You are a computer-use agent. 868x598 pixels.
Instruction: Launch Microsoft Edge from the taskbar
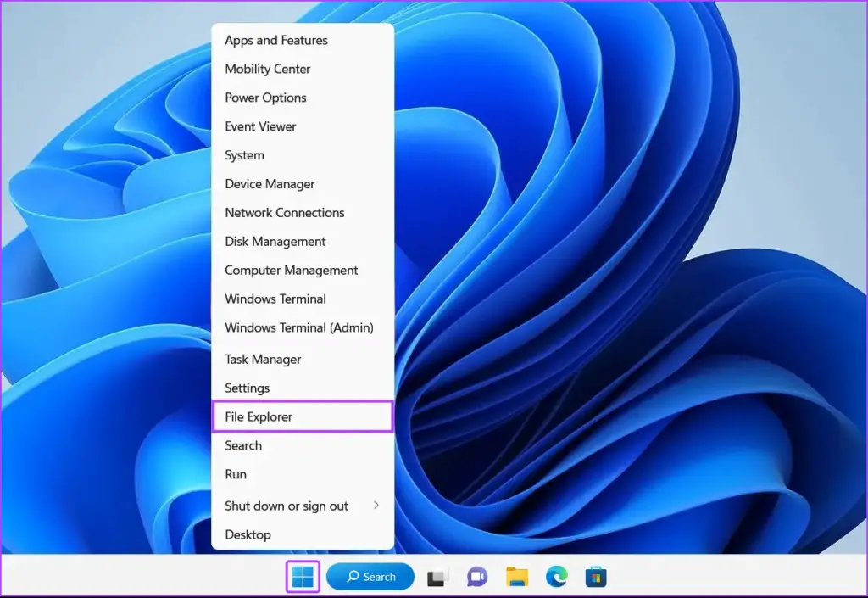557,578
